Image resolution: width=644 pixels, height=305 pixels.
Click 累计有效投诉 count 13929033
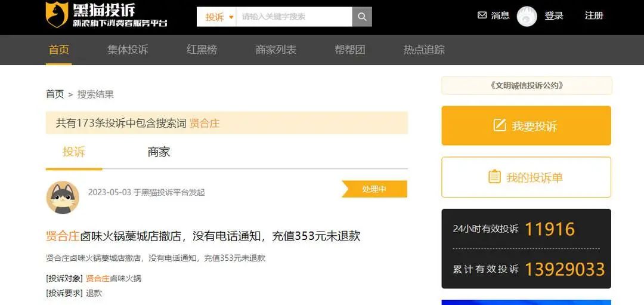[x=565, y=269]
